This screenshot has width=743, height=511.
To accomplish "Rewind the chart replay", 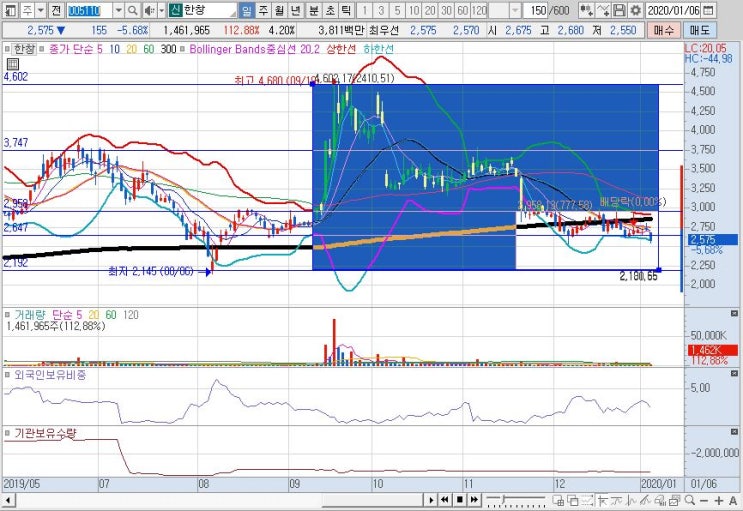I will [x=444, y=500].
